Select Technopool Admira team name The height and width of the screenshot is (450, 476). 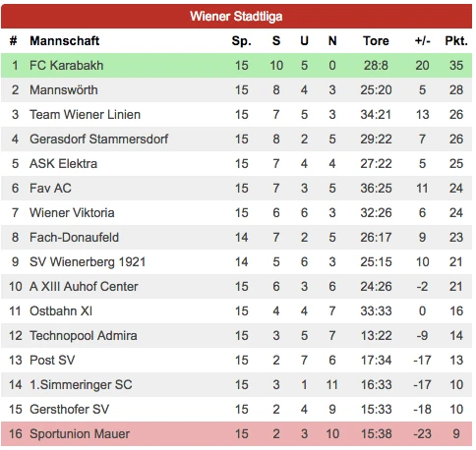pos(84,335)
